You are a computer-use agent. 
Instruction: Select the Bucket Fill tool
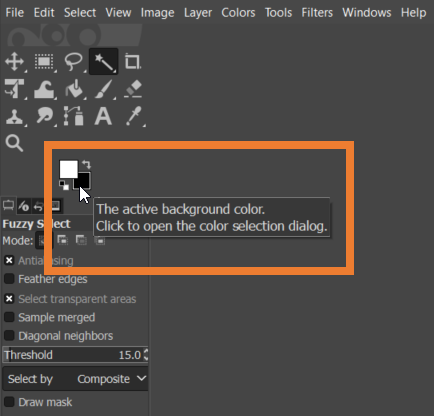click(x=74, y=89)
